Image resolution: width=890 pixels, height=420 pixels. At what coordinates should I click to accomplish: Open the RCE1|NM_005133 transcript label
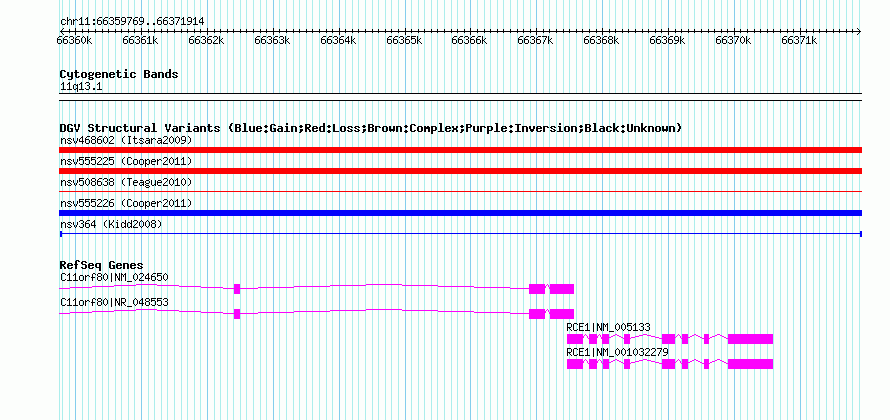pos(608,327)
